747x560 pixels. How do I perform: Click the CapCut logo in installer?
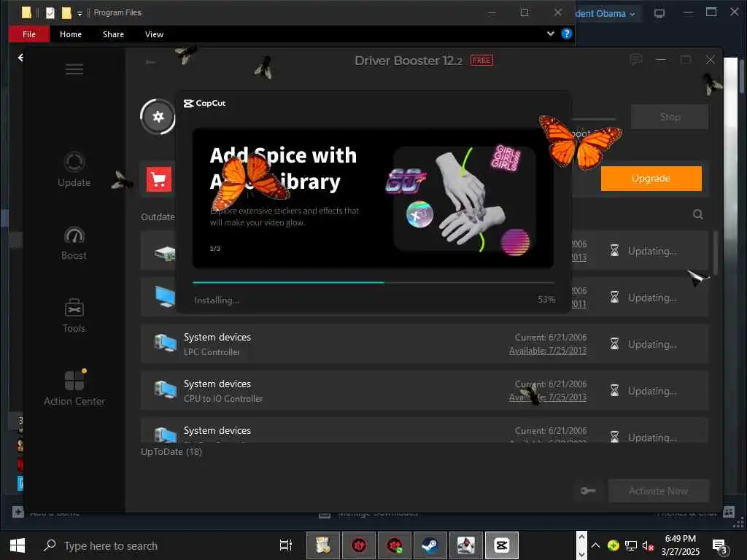tap(205, 104)
